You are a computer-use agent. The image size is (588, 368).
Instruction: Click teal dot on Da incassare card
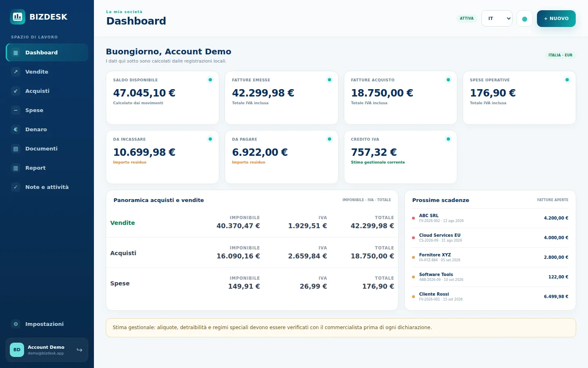210,139
